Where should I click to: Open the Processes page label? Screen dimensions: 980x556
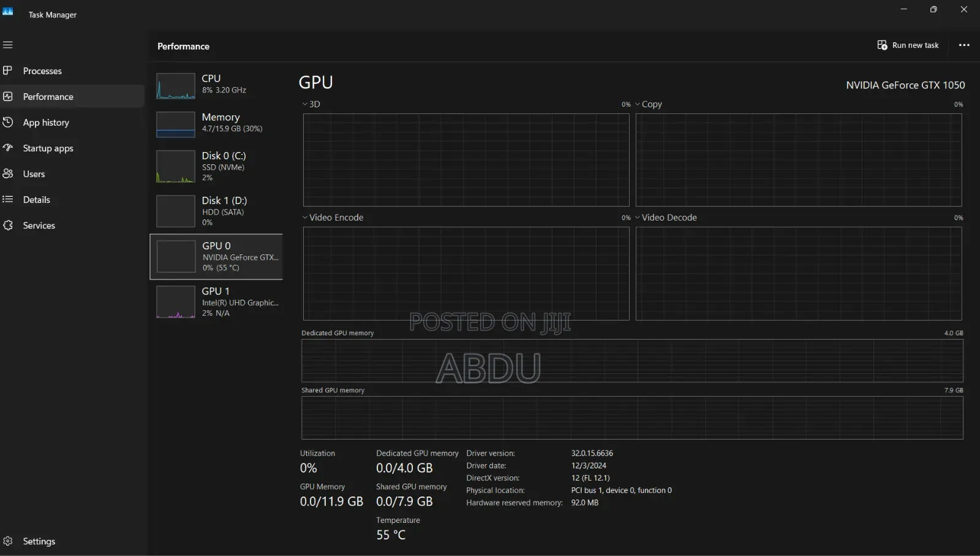[42, 71]
